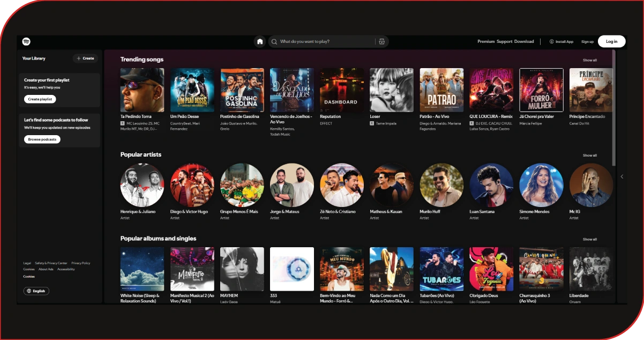Open Postinho de Gasolina song cover
The image size is (644, 340).
pos(242,90)
